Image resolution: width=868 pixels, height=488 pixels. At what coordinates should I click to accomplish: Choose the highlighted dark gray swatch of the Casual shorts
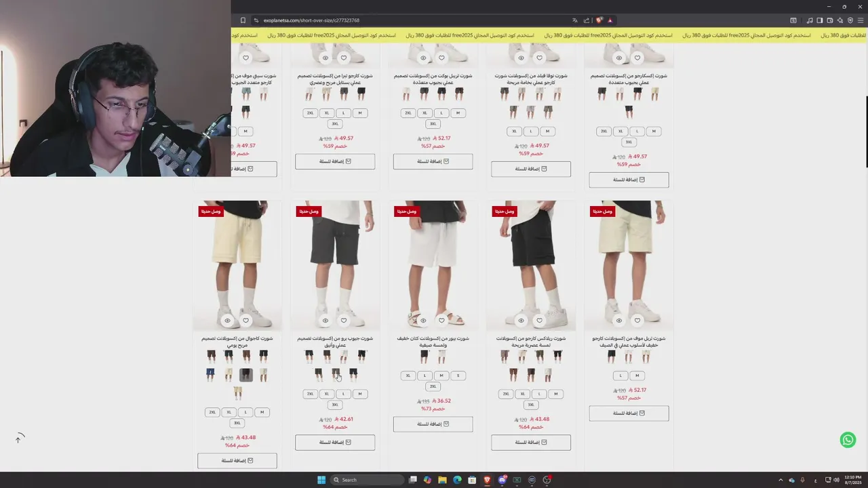245,374
